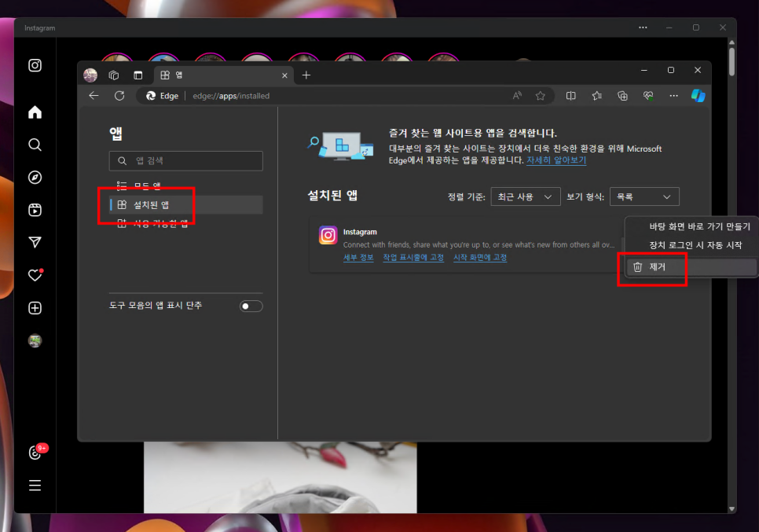Open Instagram direct messages paper plane icon

click(x=35, y=242)
